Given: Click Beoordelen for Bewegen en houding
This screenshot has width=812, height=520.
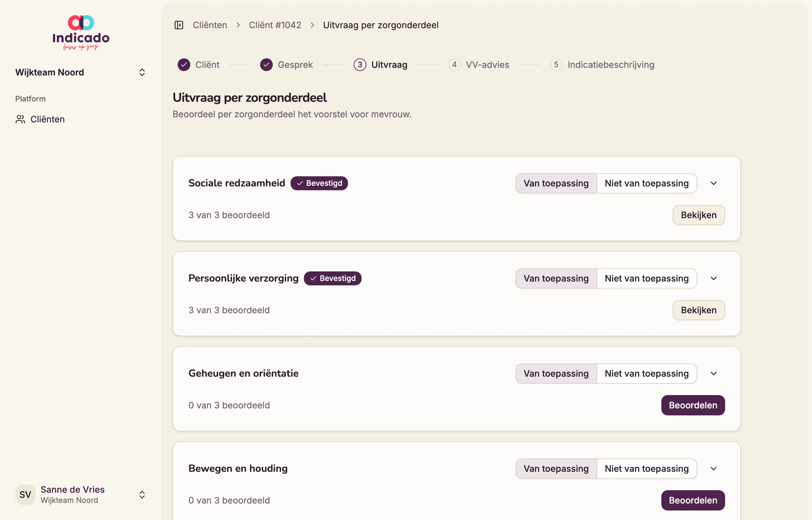Looking at the screenshot, I should click(693, 500).
